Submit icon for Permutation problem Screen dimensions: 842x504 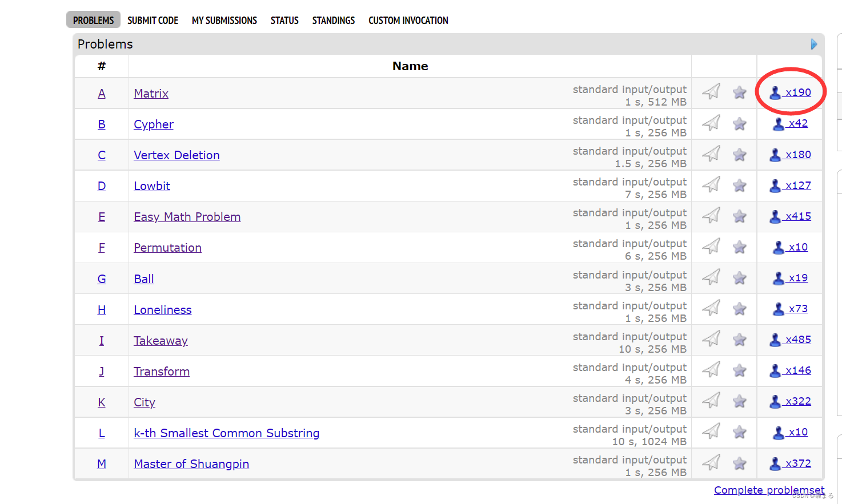(711, 246)
